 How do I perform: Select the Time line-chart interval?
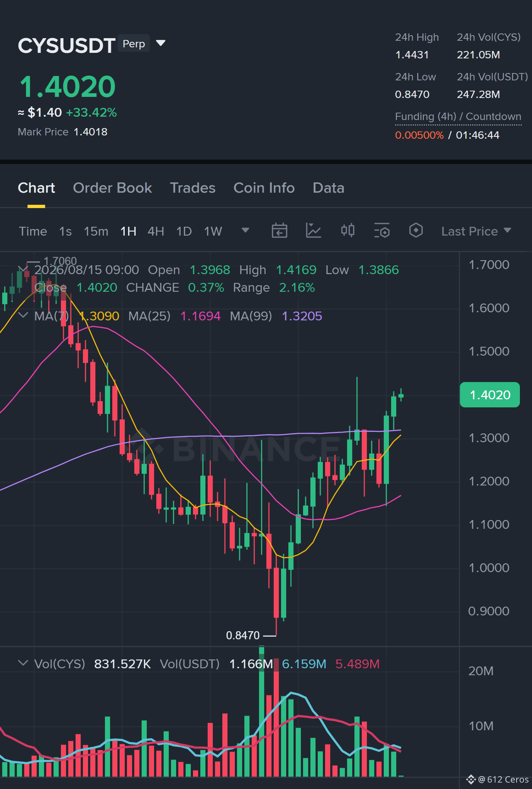click(33, 231)
